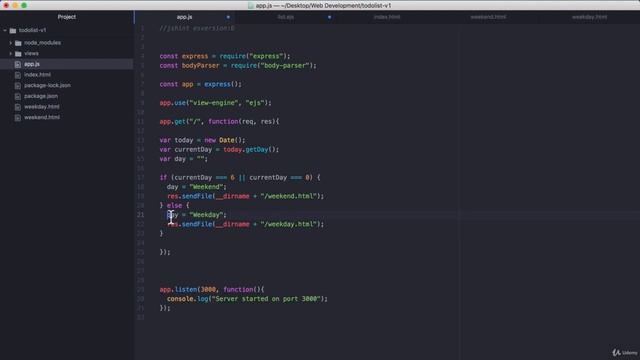Viewport: 640px width, 360px height.
Task: Click the window title text app.js path
Action: [x=323, y=6]
